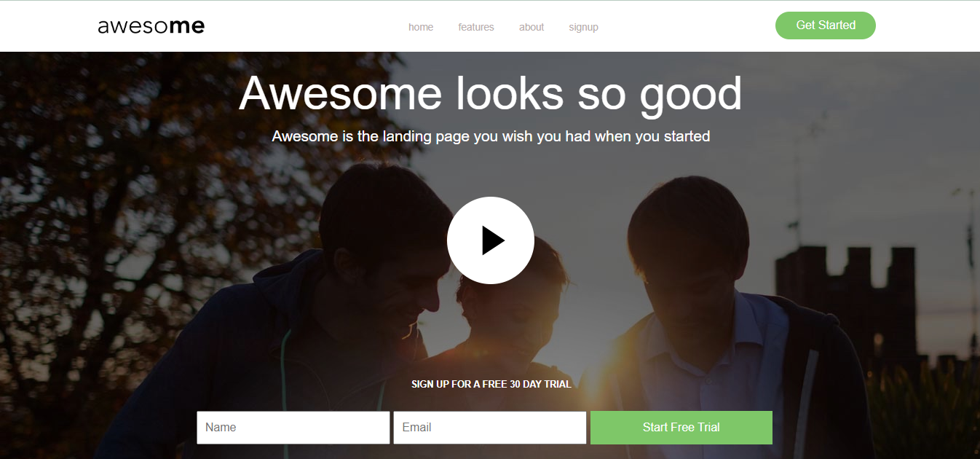Click the 'Awesome looks so good' headline

pyautogui.click(x=491, y=93)
